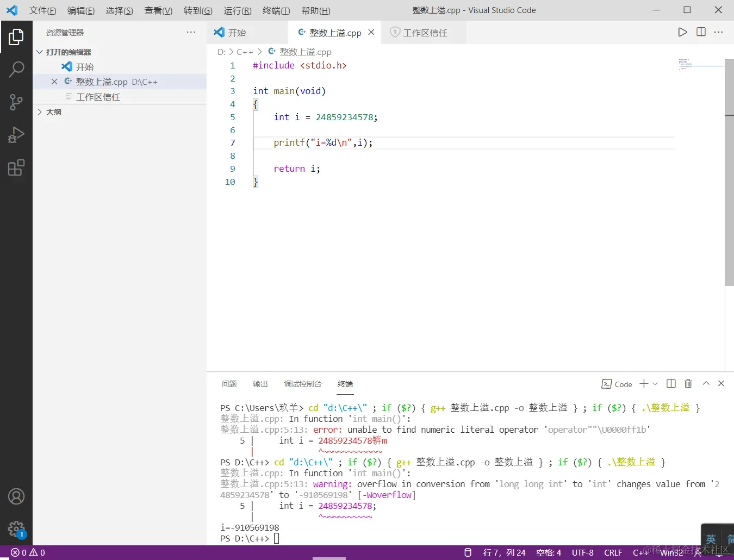The image size is (734, 560).
Task: Open the 文件 menu
Action: [x=42, y=10]
